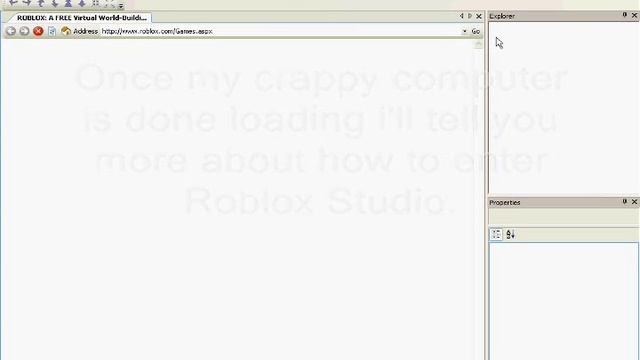Viewport: 640px width, 360px height.
Task: Click the Properties panel title bar
Action: (x=563, y=202)
